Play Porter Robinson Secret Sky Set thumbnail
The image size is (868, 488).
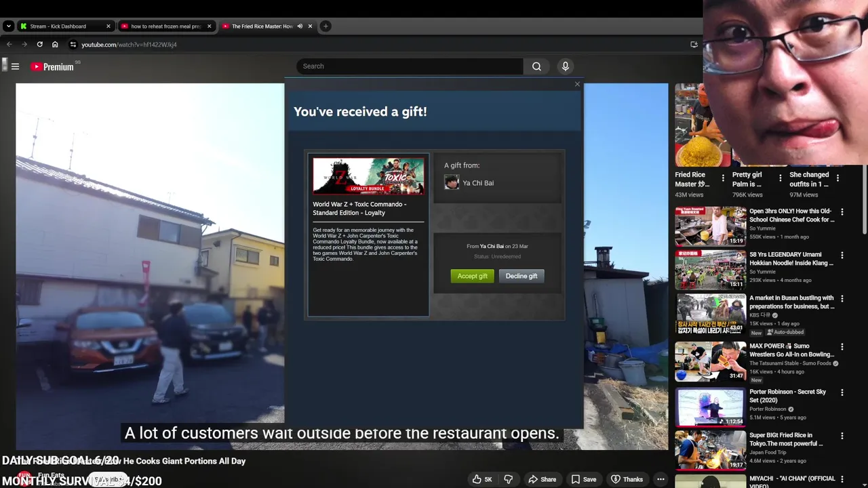pos(710,407)
